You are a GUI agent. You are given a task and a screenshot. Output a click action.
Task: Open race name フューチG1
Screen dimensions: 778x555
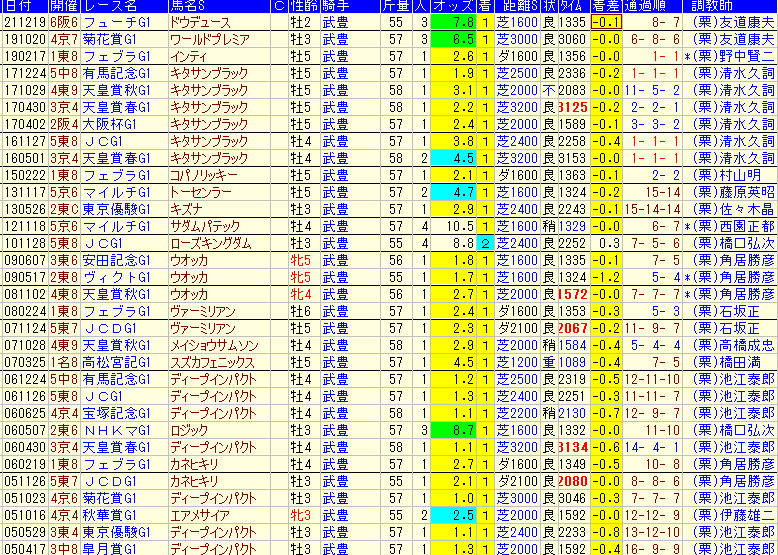click(116, 22)
